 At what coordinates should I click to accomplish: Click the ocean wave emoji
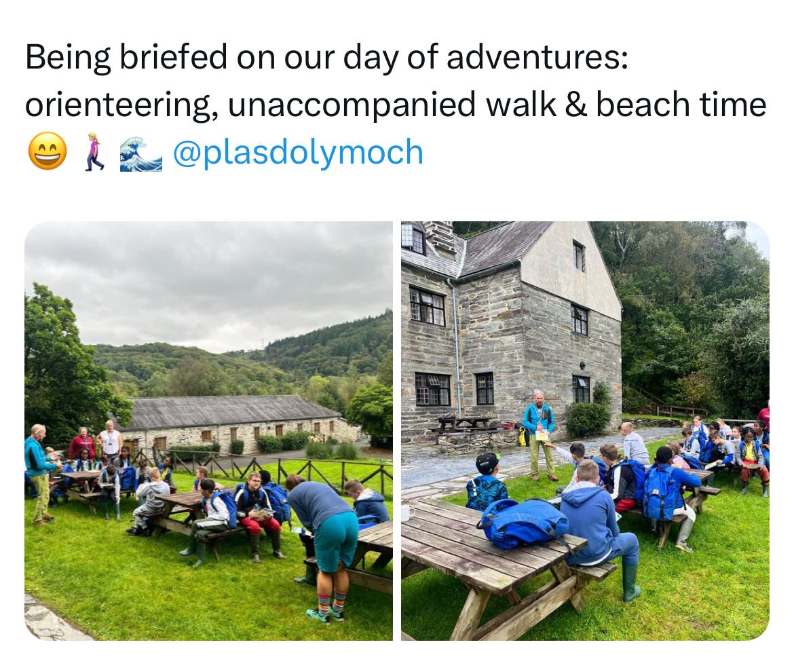point(140,153)
